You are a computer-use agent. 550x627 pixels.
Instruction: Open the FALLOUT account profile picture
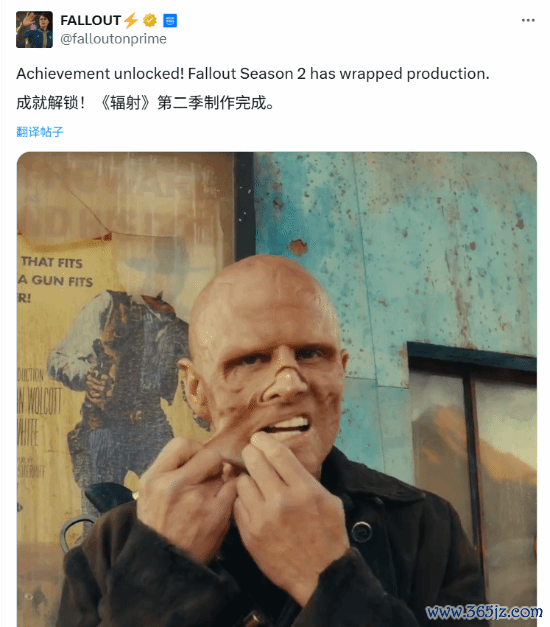tap(34, 30)
